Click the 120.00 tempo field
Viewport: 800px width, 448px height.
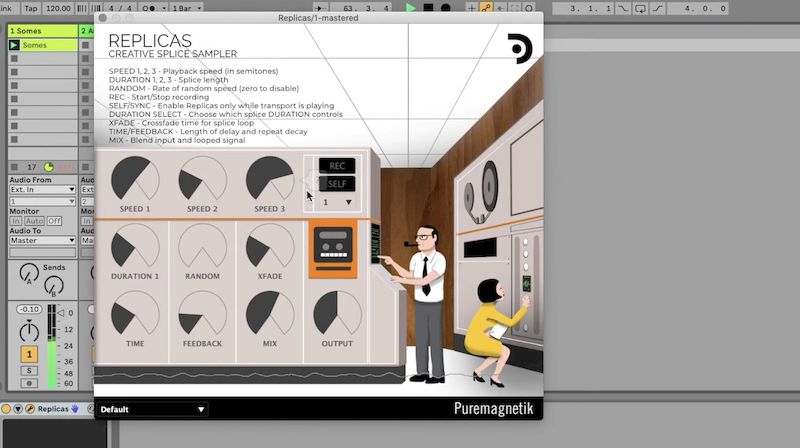pyautogui.click(x=58, y=8)
